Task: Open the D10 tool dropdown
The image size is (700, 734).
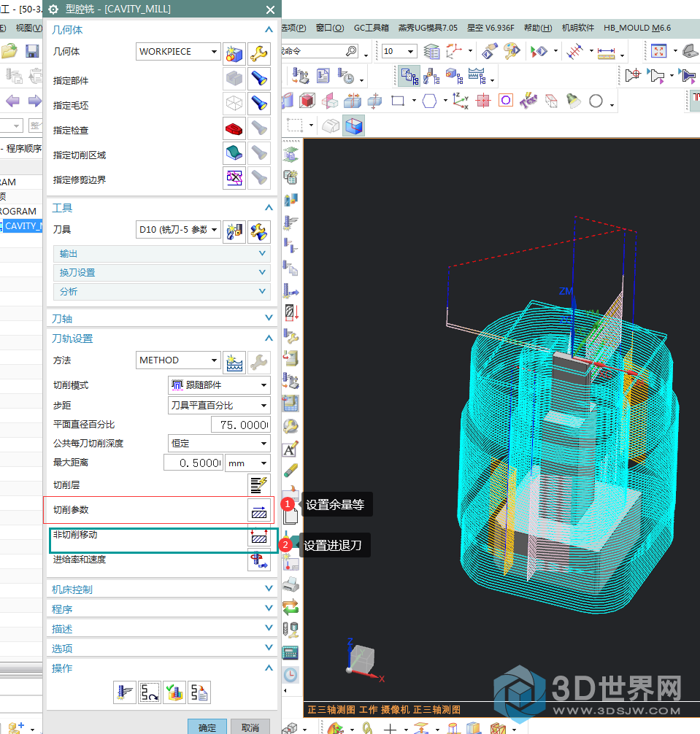Action: click(x=214, y=229)
